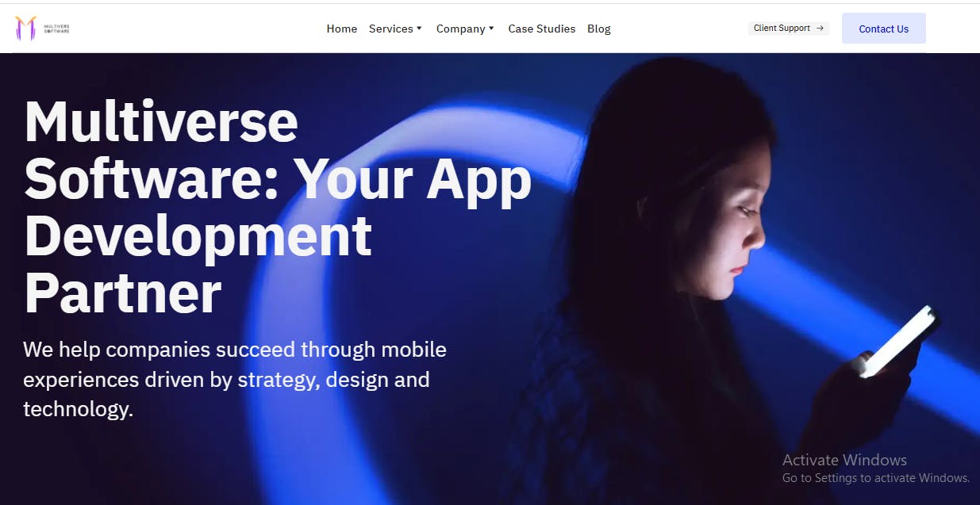Image resolution: width=980 pixels, height=505 pixels.
Task: Click the 'Go to Settings' watermark text
Action: click(x=876, y=478)
